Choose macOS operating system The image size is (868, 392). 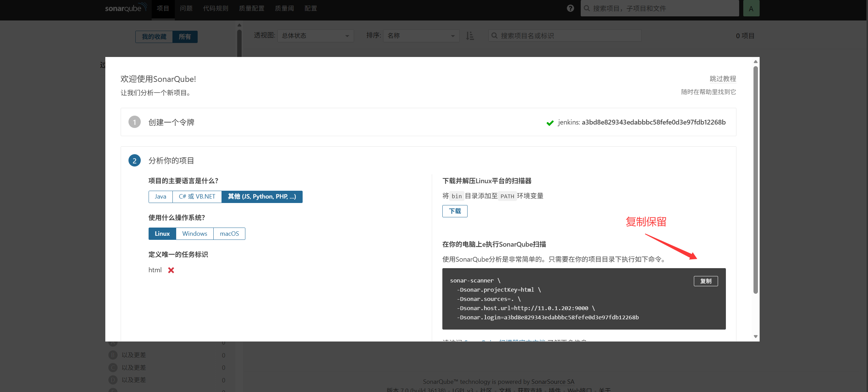coord(229,234)
